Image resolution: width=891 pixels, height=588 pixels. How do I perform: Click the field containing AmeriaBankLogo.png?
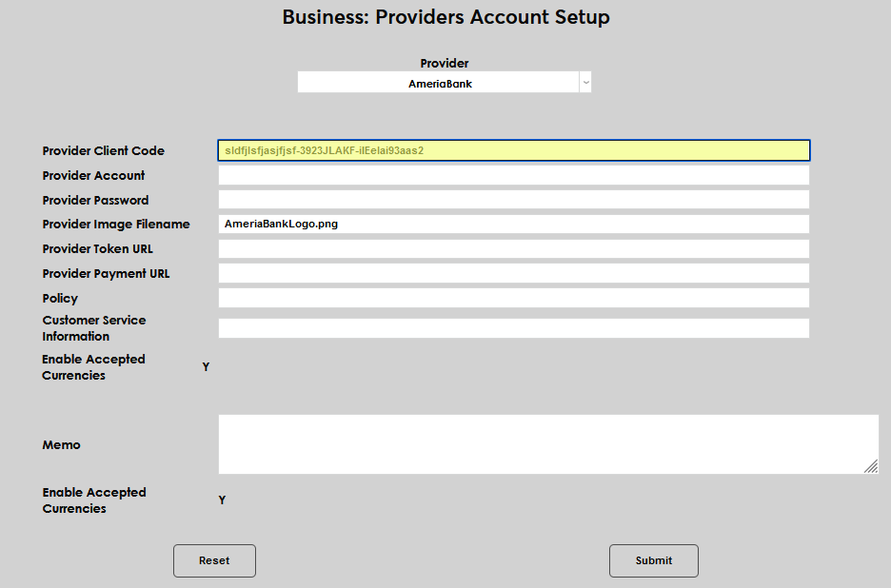tap(513, 225)
